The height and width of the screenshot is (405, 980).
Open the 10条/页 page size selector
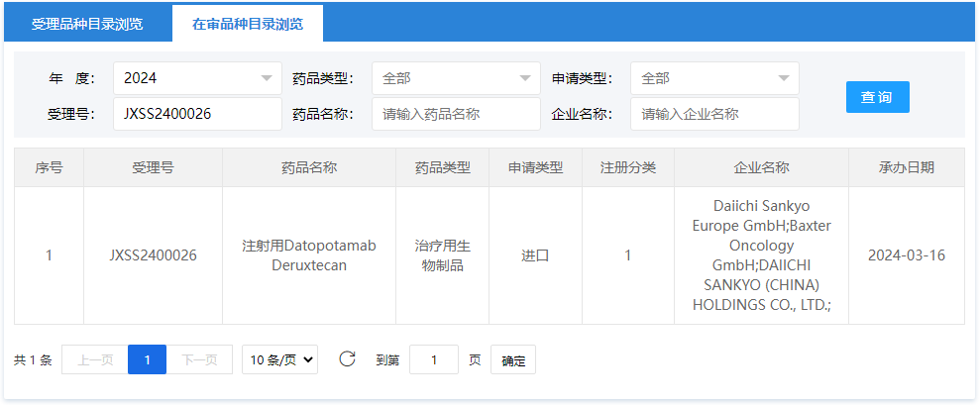click(x=279, y=360)
